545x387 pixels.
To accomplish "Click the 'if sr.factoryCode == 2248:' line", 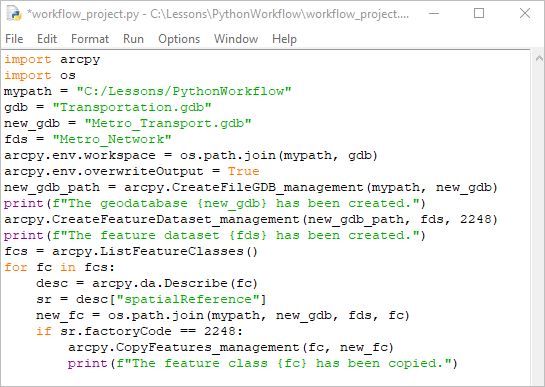I will click(139, 331).
